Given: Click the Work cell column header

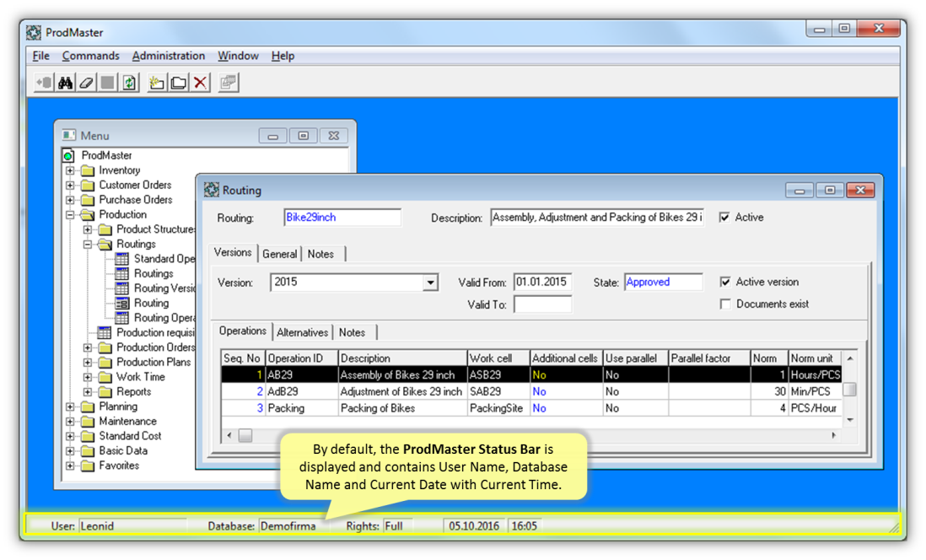Looking at the screenshot, I should click(x=498, y=358).
